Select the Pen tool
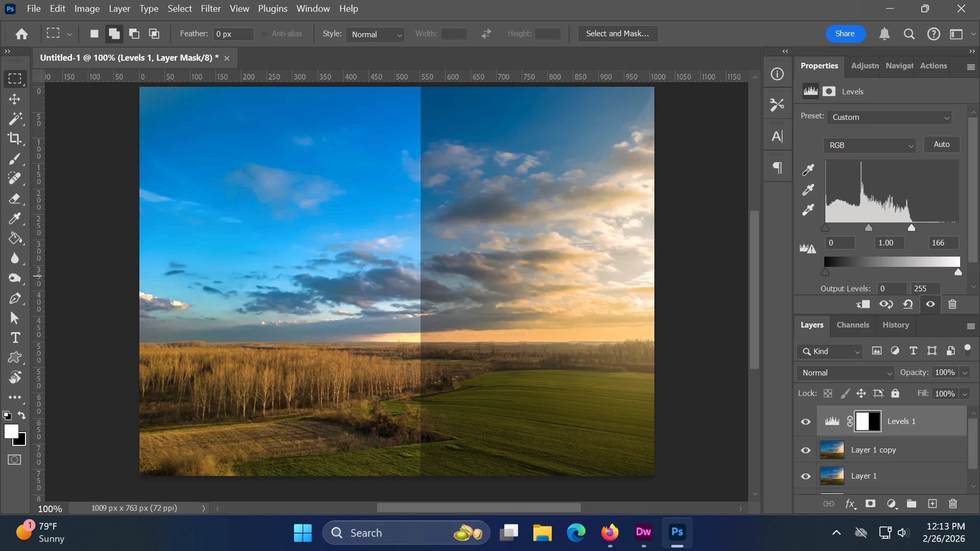 pyautogui.click(x=14, y=298)
